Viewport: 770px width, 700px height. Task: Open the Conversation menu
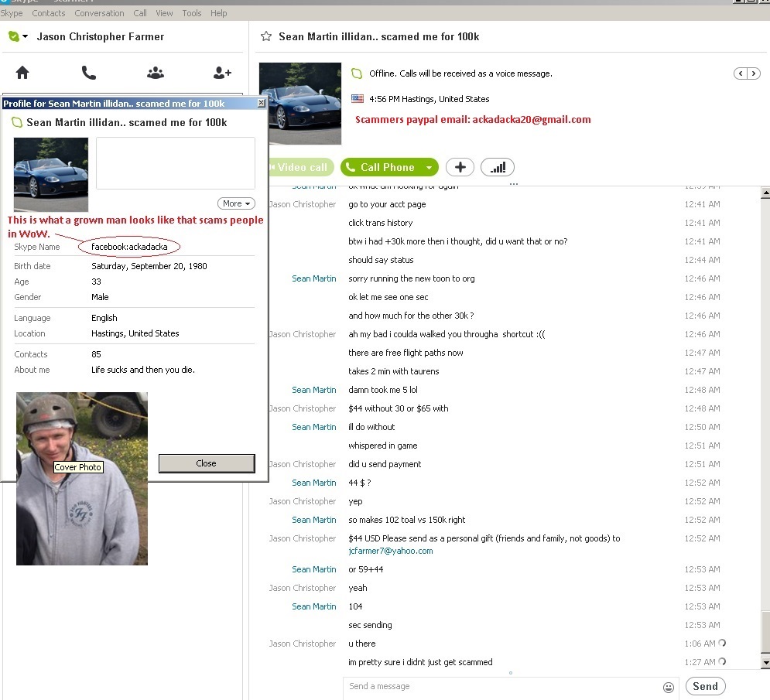tap(99, 13)
